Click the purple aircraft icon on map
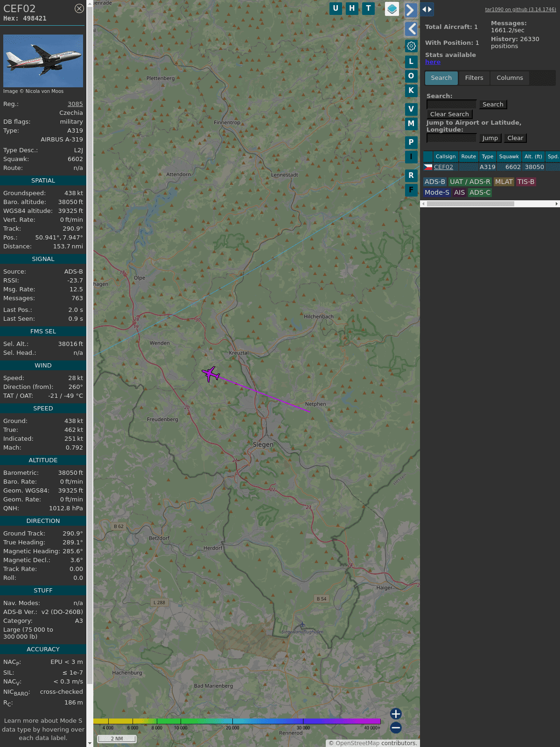This screenshot has height=747, width=560. pyautogui.click(x=210, y=374)
